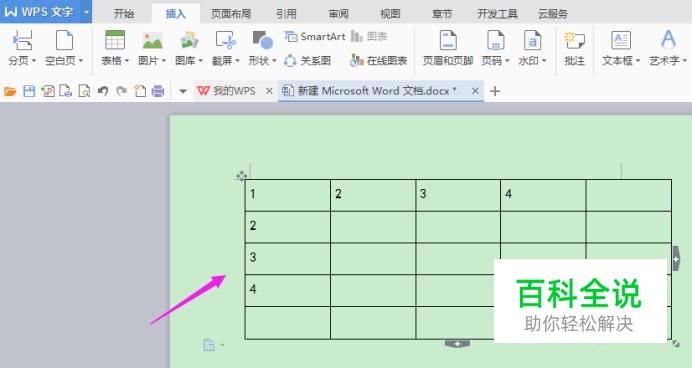Click the first-column cell containing 2
This screenshot has height=368, width=692.
point(288,227)
